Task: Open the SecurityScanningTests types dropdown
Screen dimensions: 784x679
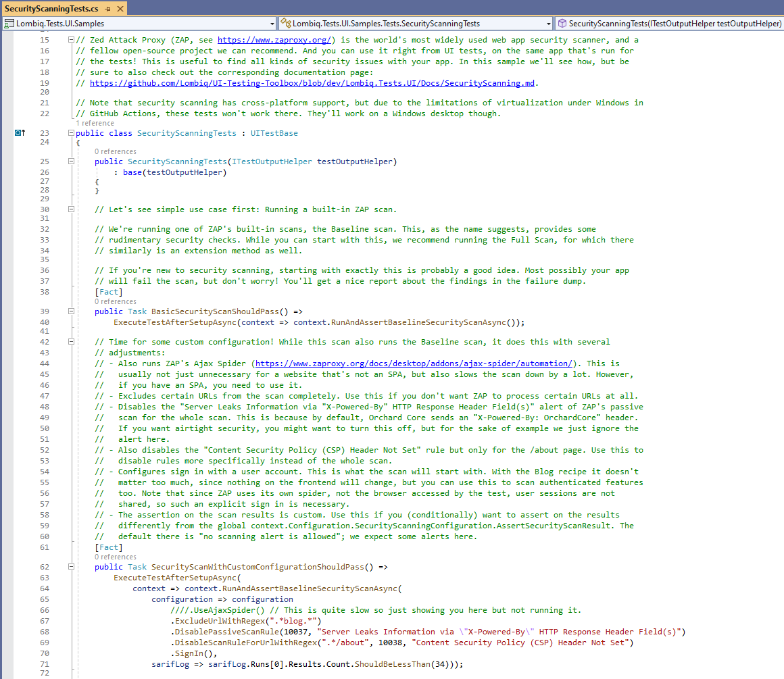Action: point(416,24)
